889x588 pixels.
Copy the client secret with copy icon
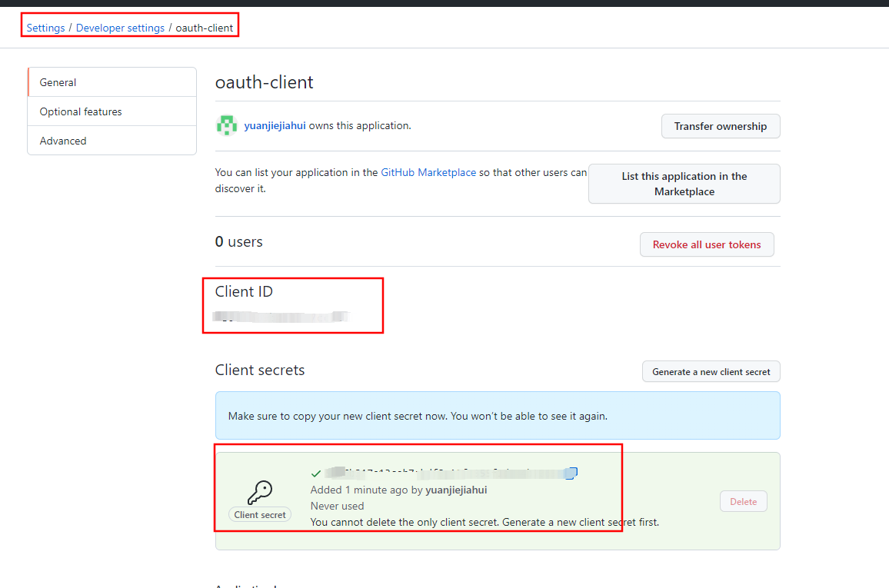click(571, 473)
